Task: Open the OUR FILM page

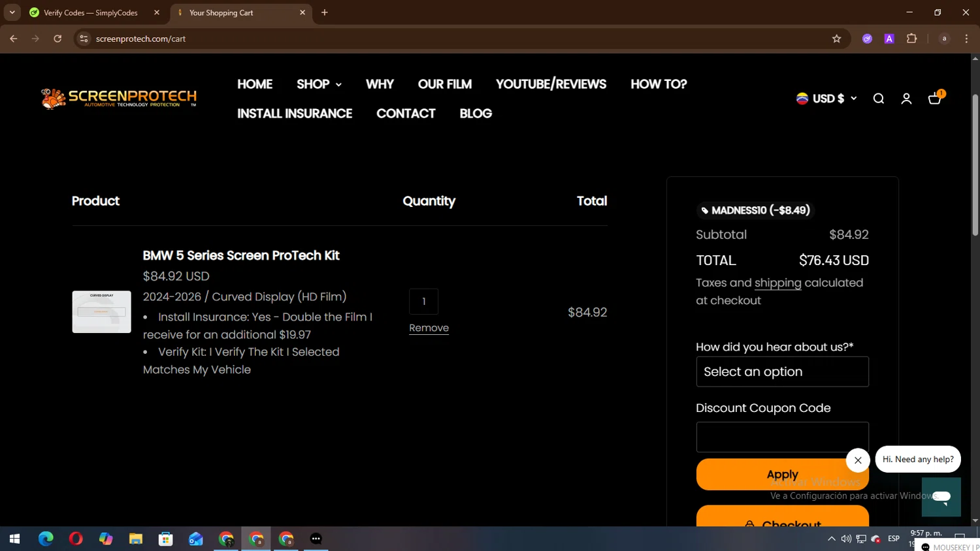Action: (x=445, y=84)
